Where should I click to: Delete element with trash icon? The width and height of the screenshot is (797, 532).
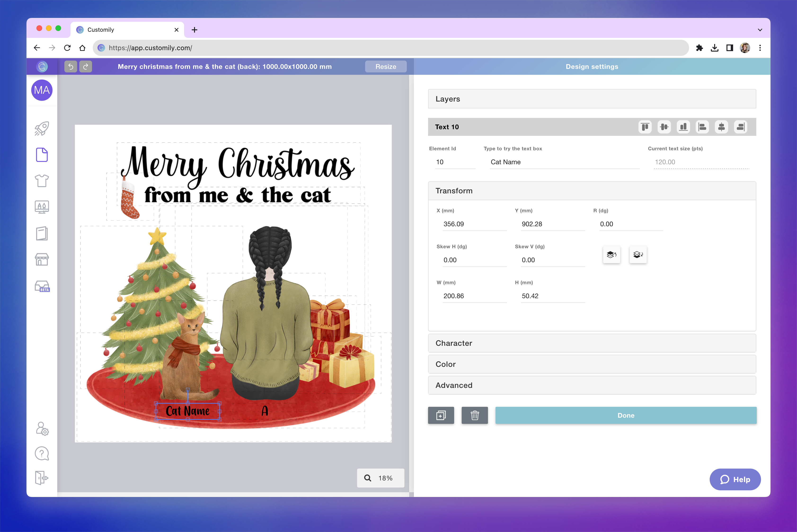pos(474,415)
